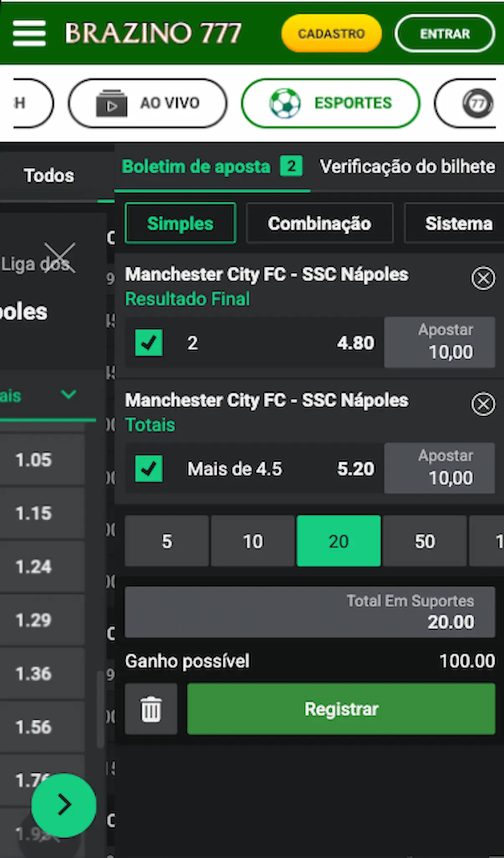
Task: Click the CADASTRO button
Action: point(331,33)
